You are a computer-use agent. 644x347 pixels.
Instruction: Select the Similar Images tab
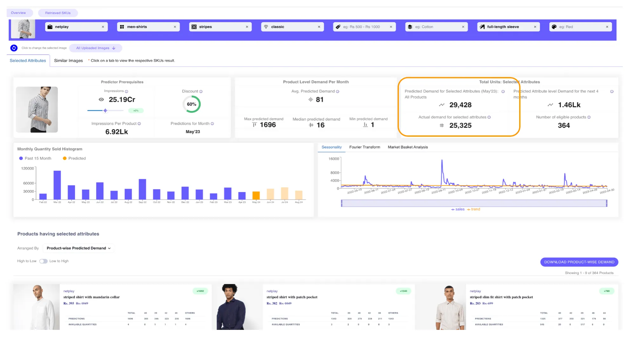point(68,61)
